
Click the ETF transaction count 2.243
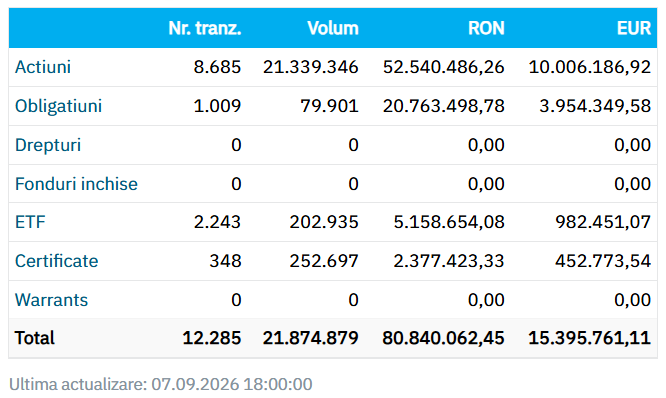[x=217, y=222]
